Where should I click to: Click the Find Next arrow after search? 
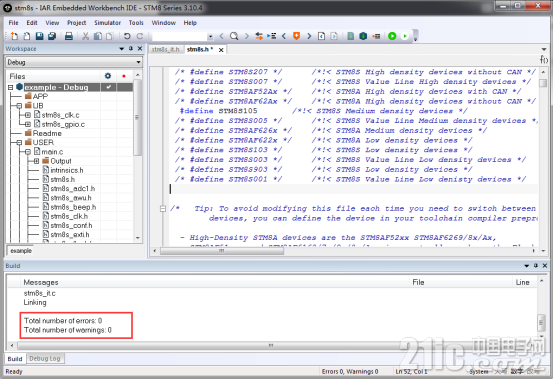247,36
